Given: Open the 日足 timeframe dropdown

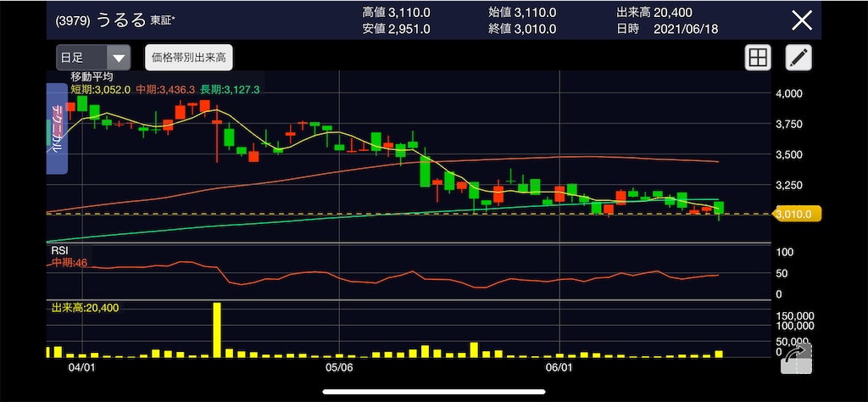Looking at the screenshot, I should click(93, 58).
